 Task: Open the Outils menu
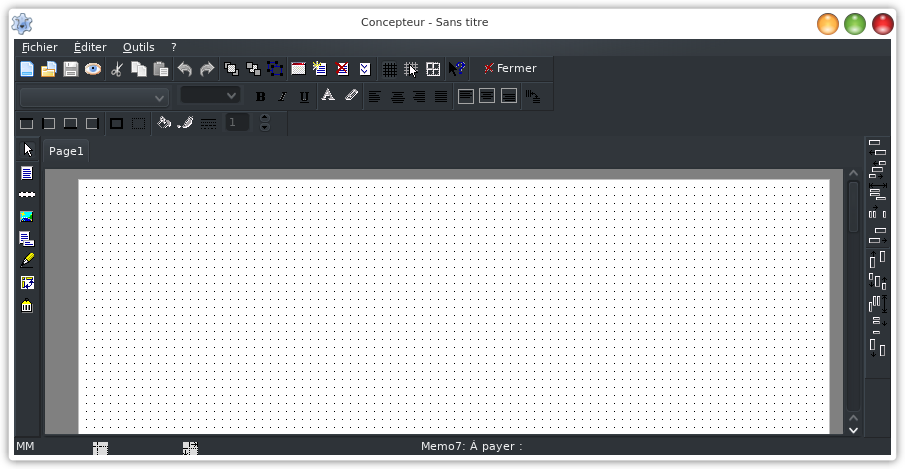click(x=139, y=47)
